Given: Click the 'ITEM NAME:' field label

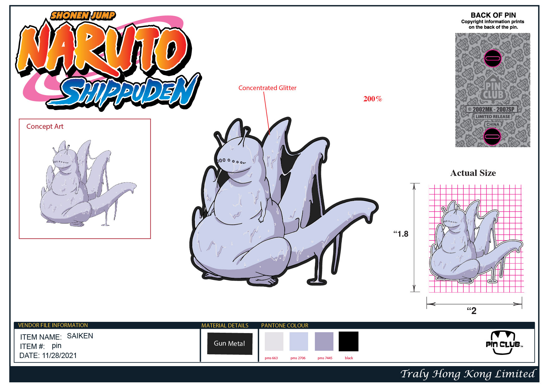Looking at the screenshot, I should pos(41,337).
